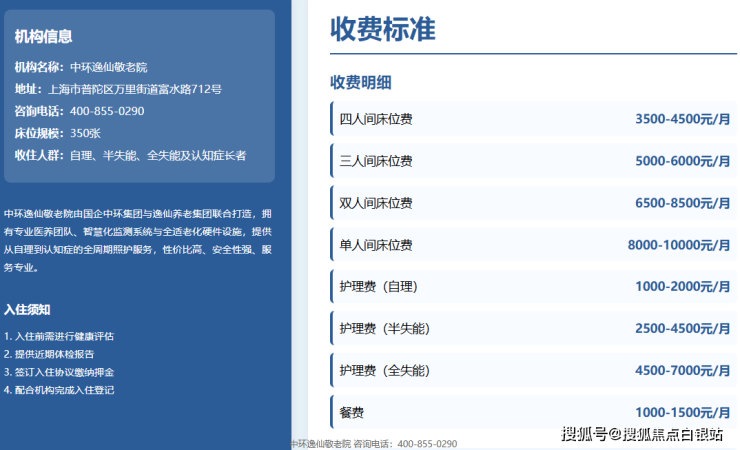Click the 机构信息 heading
740x450 pixels.
[x=43, y=36]
